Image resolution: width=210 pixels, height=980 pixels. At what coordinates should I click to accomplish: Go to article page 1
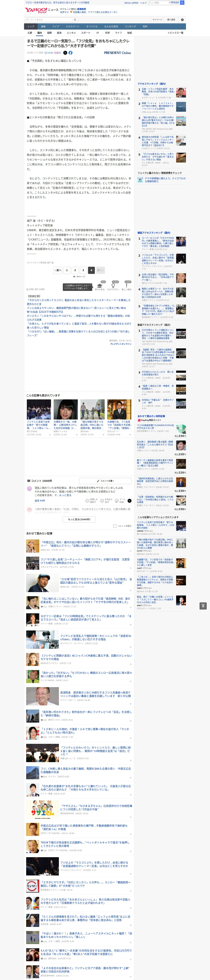67,270
